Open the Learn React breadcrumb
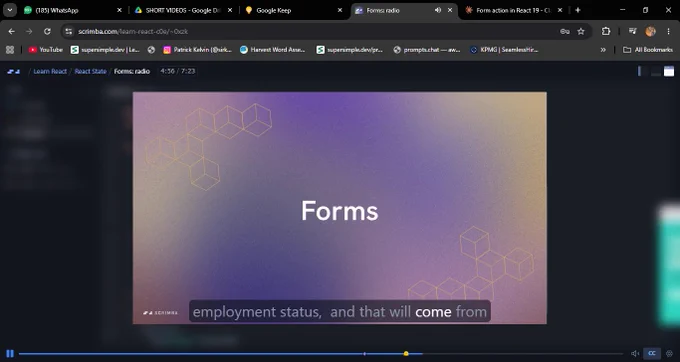680x362 pixels. pyautogui.click(x=50, y=71)
